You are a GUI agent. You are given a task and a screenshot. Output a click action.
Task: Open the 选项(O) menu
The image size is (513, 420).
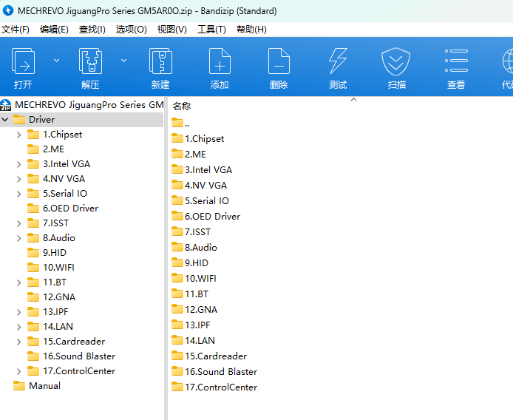[x=131, y=30]
